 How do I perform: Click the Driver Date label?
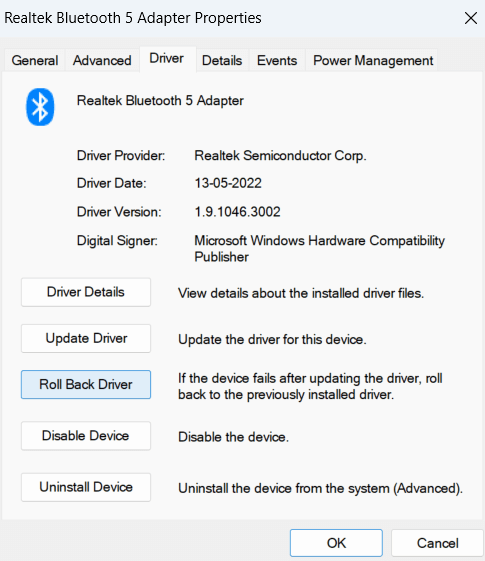(111, 183)
